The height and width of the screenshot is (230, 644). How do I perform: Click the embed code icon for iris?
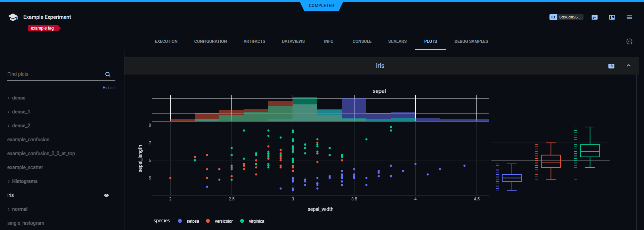(x=611, y=66)
